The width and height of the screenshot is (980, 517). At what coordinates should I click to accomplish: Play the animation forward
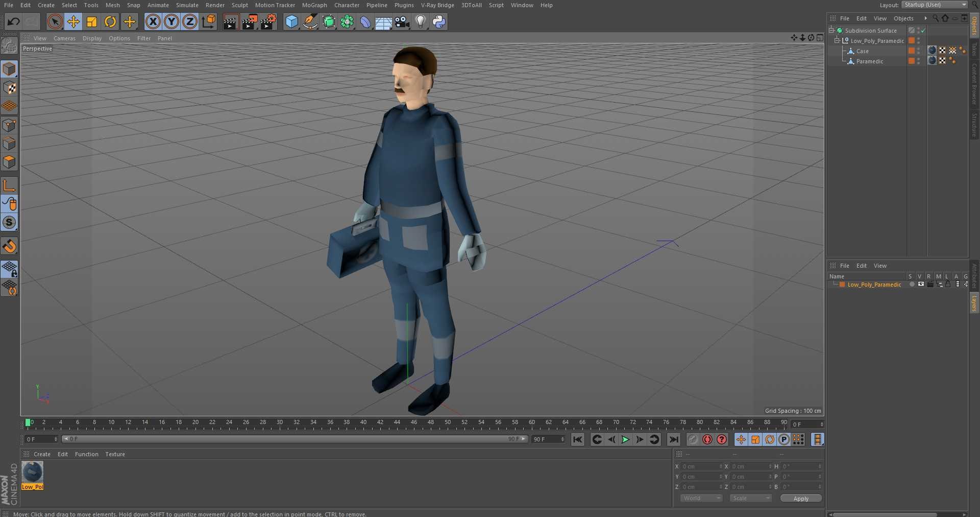tap(625, 439)
